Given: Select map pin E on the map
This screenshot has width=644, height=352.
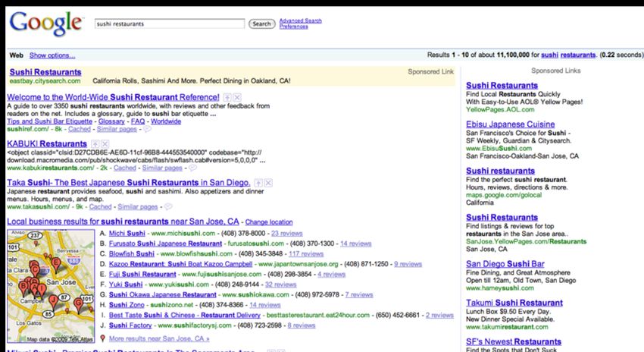Looking at the screenshot, I should pos(56,266).
